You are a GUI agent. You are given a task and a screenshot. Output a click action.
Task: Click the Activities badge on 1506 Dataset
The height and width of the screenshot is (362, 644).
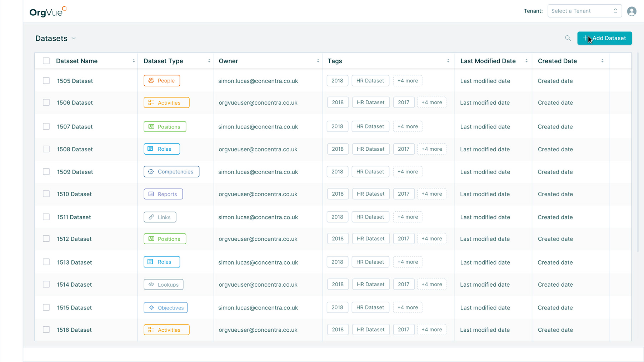click(166, 103)
